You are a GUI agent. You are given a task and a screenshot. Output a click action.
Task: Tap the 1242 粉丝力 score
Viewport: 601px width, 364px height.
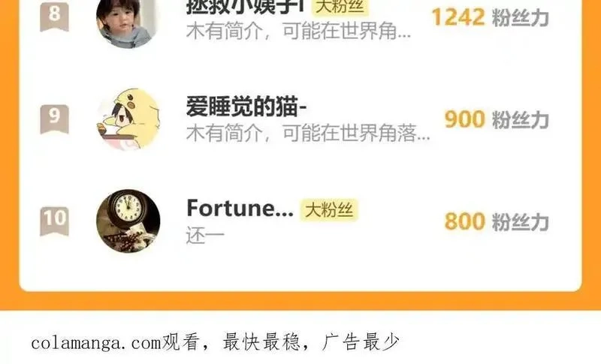(x=491, y=17)
